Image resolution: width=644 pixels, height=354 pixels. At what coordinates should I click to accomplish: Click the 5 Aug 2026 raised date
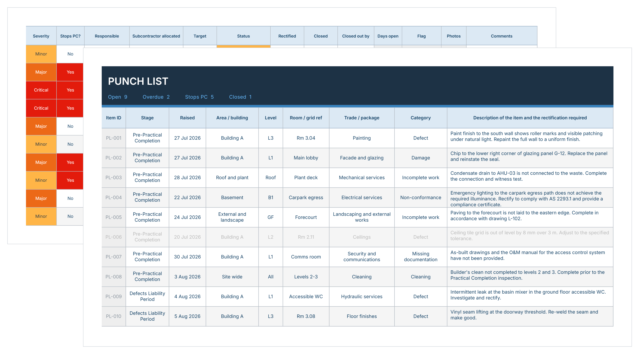click(x=187, y=316)
